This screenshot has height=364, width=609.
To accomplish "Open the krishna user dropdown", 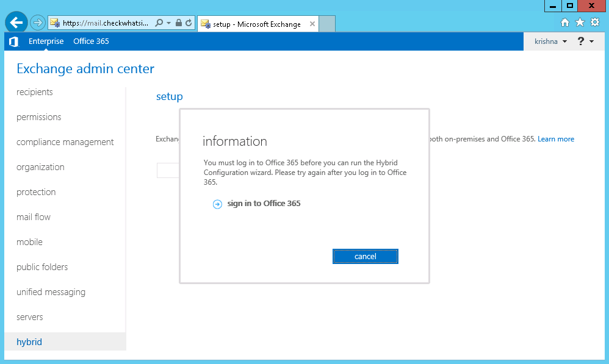I will 550,41.
